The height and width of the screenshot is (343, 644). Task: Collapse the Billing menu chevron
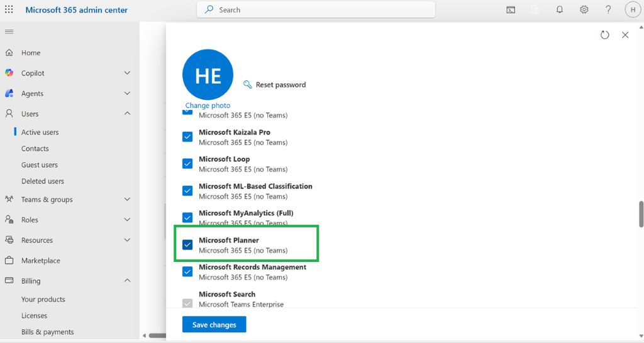[127, 280]
